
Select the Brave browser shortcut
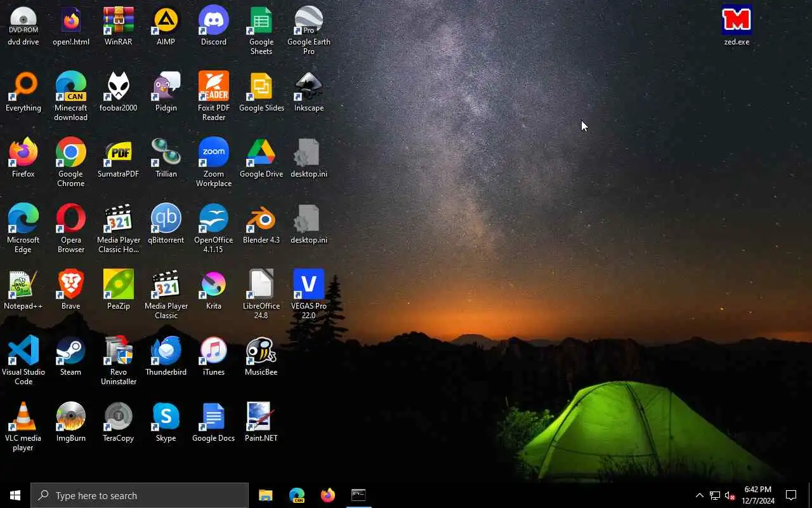click(71, 290)
